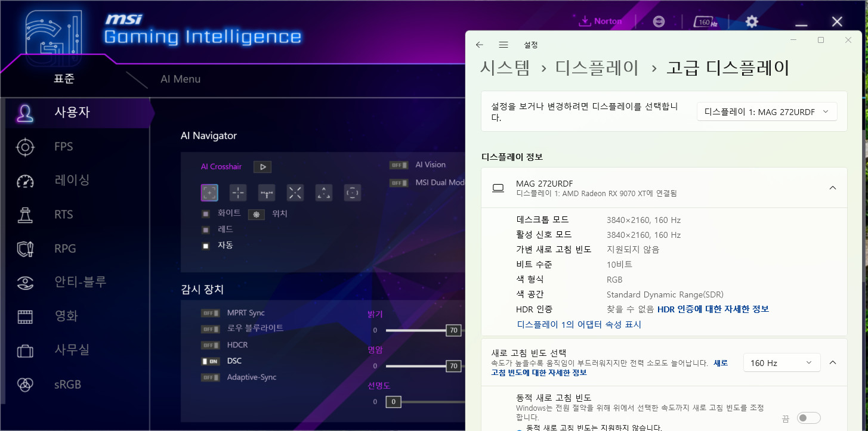Click the 레이싱 speedometer icon

[25, 181]
